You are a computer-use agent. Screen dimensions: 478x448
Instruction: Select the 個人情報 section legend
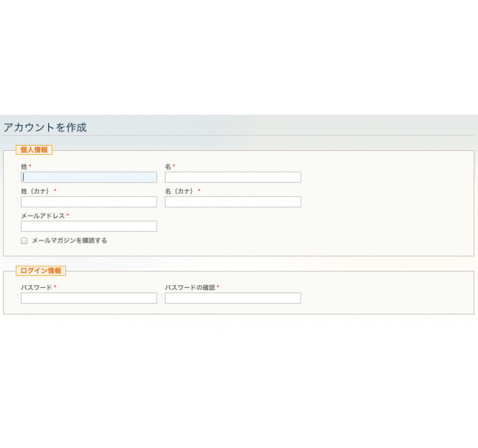click(x=34, y=150)
